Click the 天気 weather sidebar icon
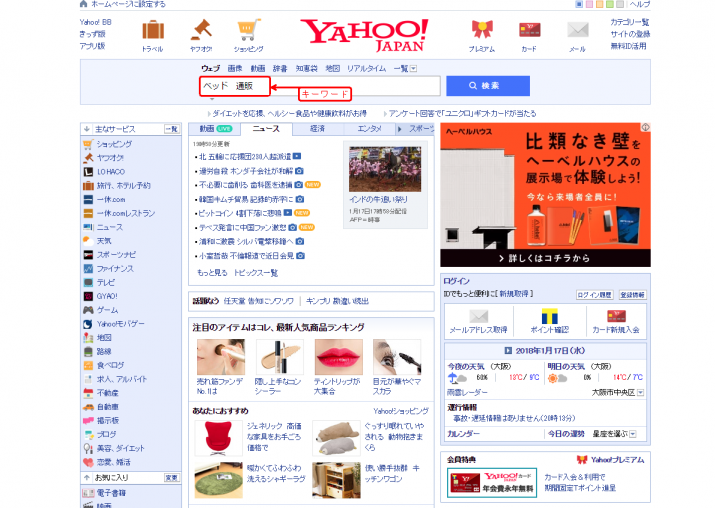The height and width of the screenshot is (508, 715). click(x=88, y=241)
